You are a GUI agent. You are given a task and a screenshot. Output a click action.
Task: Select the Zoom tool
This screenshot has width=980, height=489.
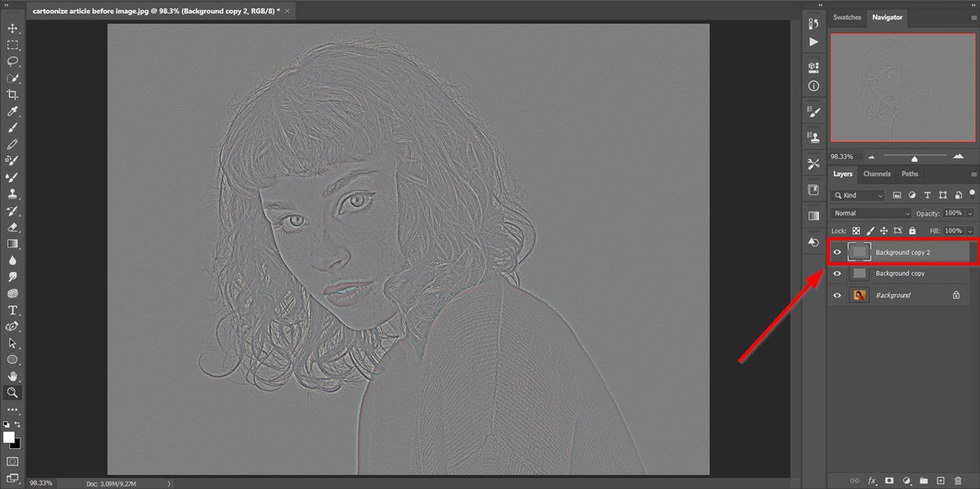pos(12,391)
